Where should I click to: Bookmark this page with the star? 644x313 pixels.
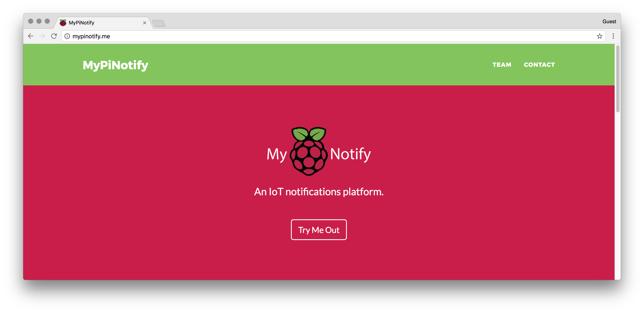(x=599, y=36)
